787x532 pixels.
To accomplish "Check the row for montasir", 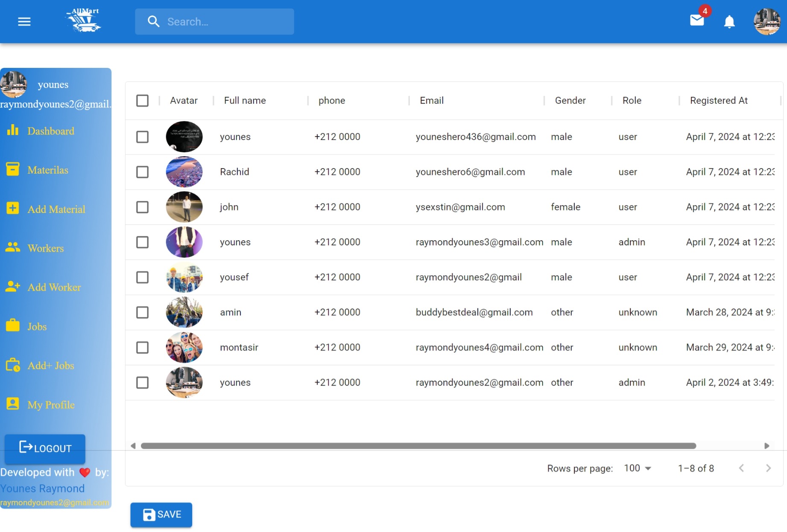I will [x=142, y=347].
